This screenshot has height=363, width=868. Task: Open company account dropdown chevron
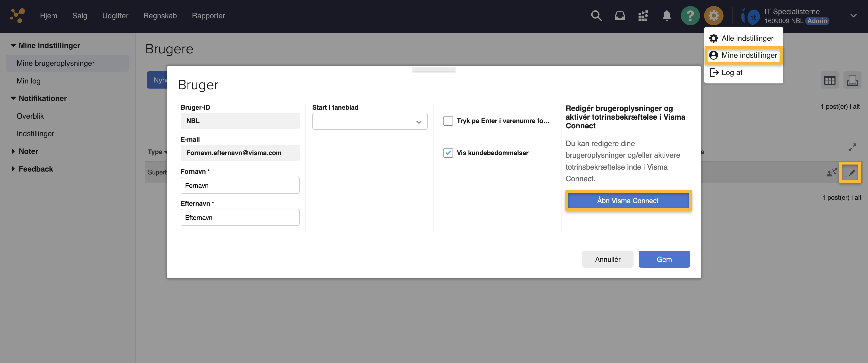tap(853, 16)
